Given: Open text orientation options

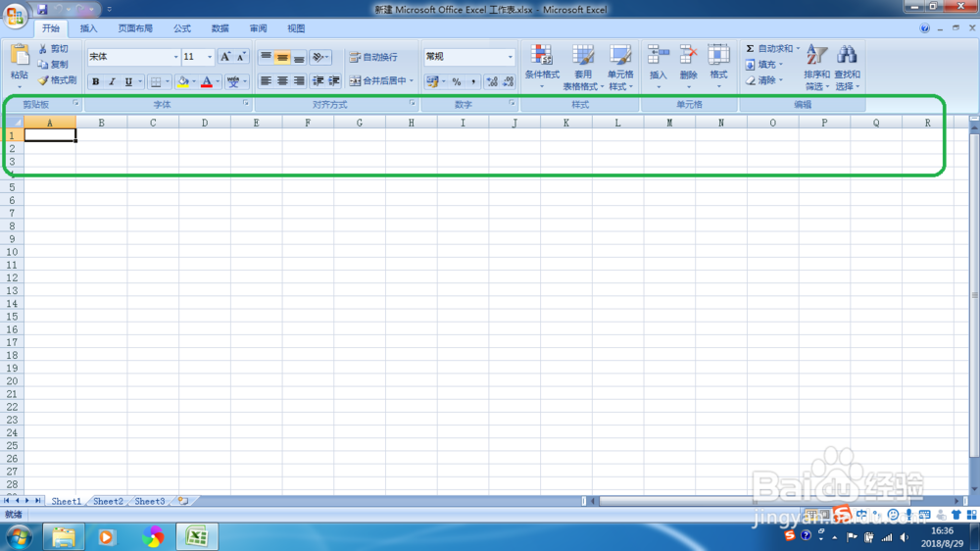Looking at the screenshot, I should [320, 57].
